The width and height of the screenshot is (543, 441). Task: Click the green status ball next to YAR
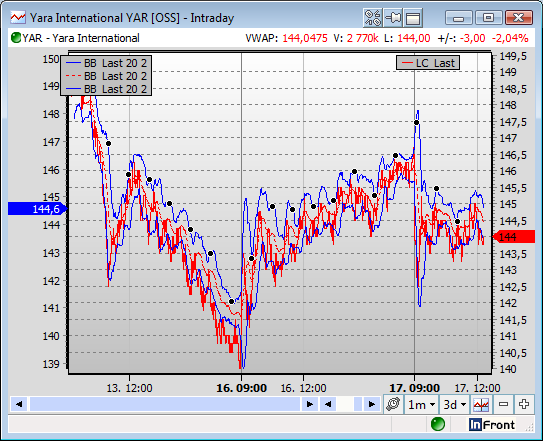tap(16, 37)
